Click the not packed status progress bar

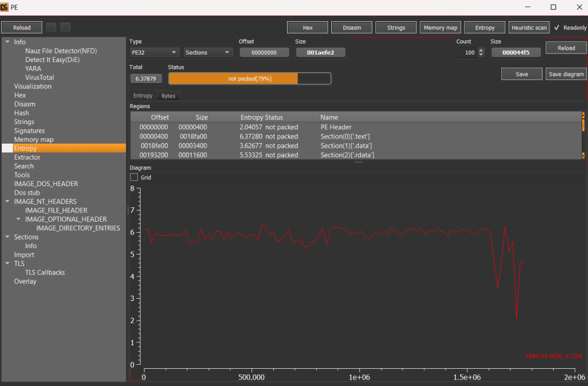250,78
